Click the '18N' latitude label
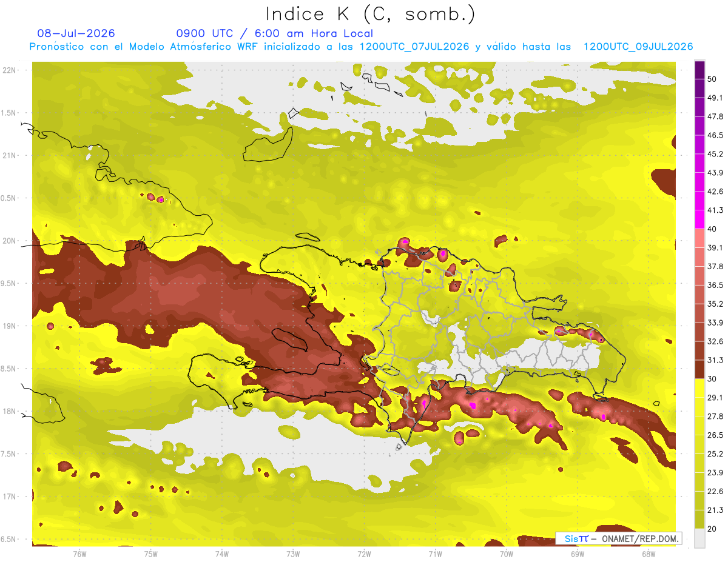 (x=10, y=411)
